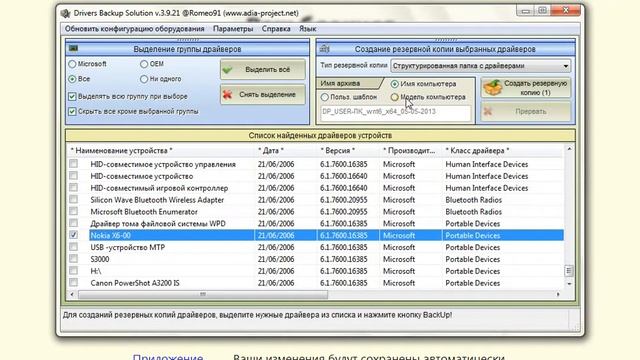The width and height of the screenshot is (640, 360).
Task: Select Польз. шаблон radio option
Action: (324, 97)
